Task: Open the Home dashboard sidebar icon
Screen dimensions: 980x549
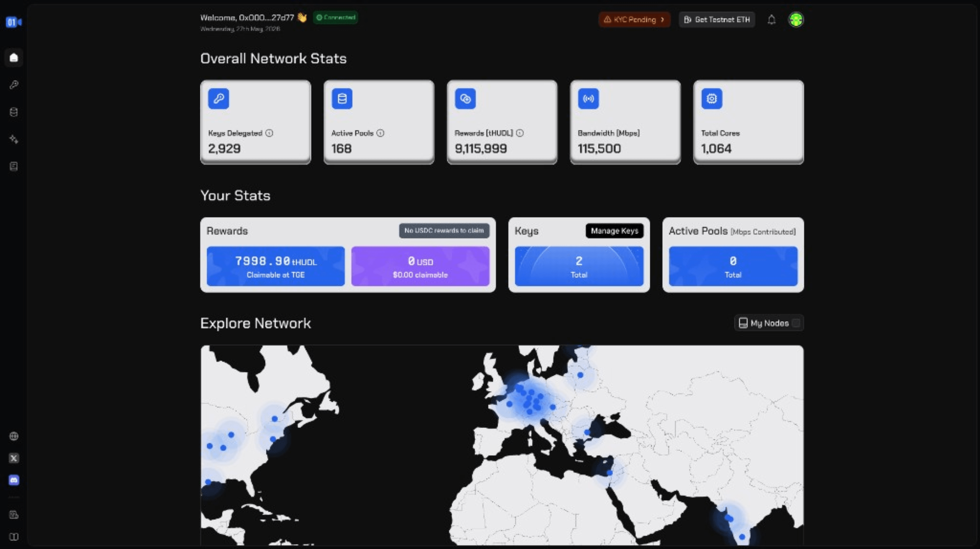Action: tap(14, 58)
